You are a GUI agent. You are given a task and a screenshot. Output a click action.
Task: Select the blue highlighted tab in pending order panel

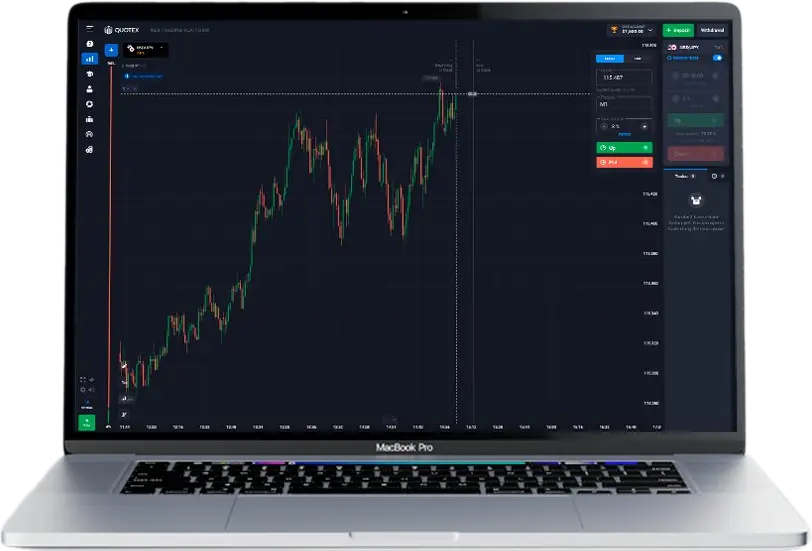click(x=610, y=59)
